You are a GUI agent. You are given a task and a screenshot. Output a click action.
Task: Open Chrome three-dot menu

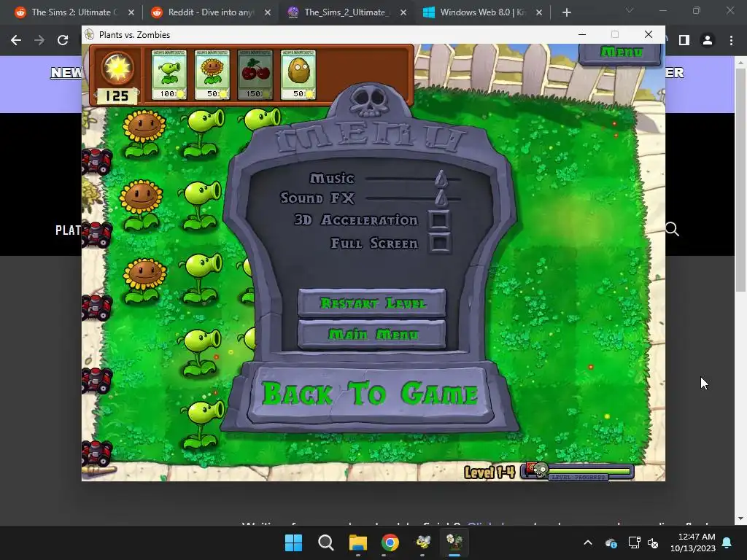tap(731, 41)
